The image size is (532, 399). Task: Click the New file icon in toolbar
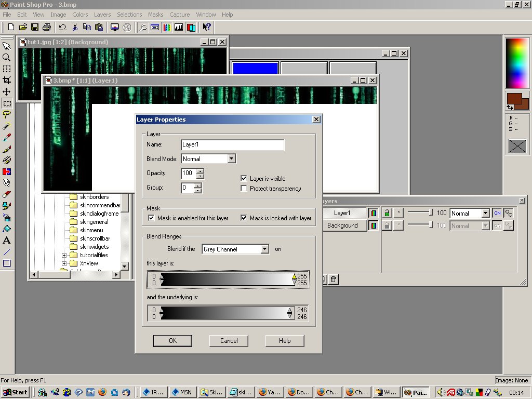pos(11,27)
